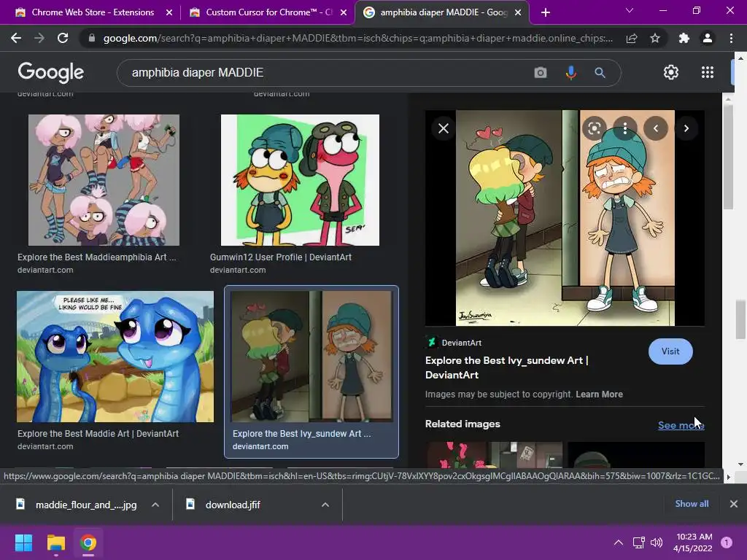View site information lock icon
The image size is (747, 560).
tap(91, 38)
